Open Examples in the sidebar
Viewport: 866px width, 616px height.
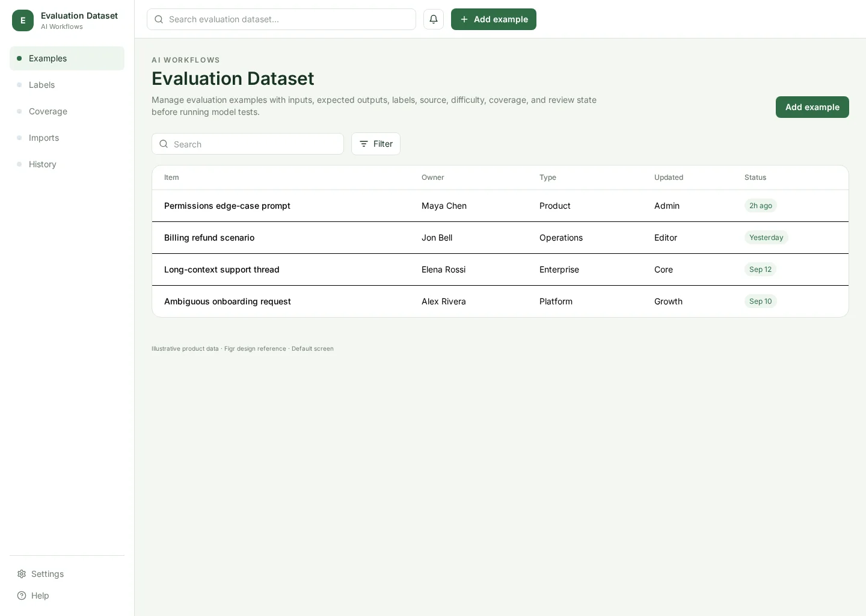[x=67, y=58]
